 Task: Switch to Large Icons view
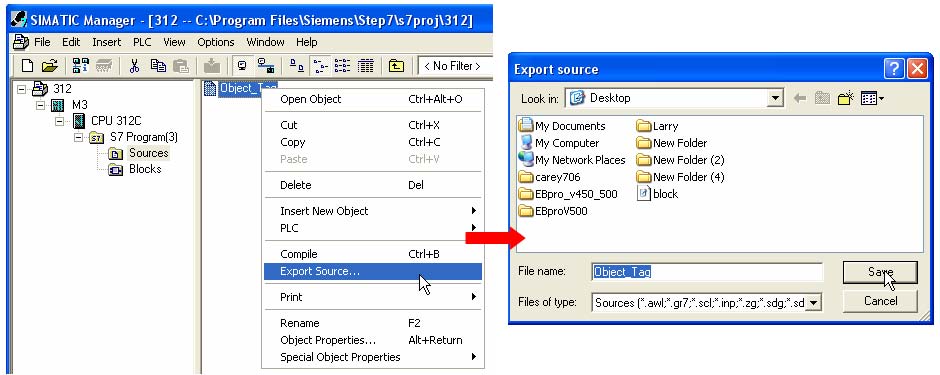coord(297,65)
